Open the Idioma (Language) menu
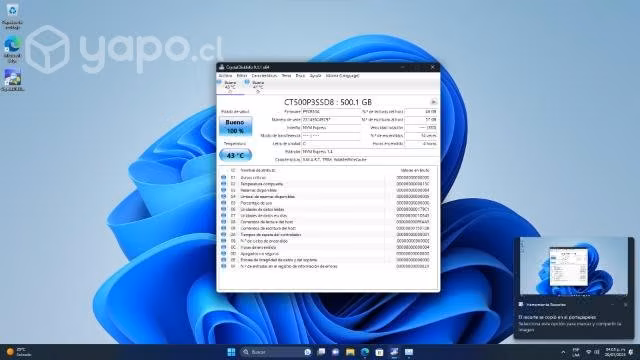The image size is (640, 360). coord(342,76)
